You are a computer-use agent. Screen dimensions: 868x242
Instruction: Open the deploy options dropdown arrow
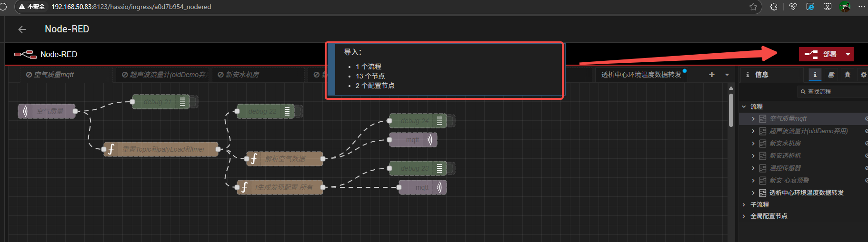pyautogui.click(x=848, y=54)
